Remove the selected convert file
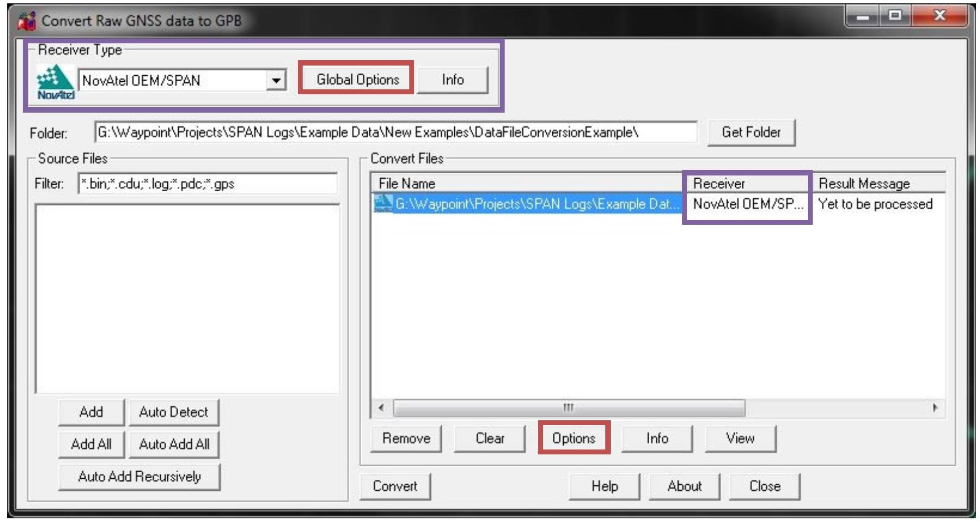 pyautogui.click(x=406, y=438)
